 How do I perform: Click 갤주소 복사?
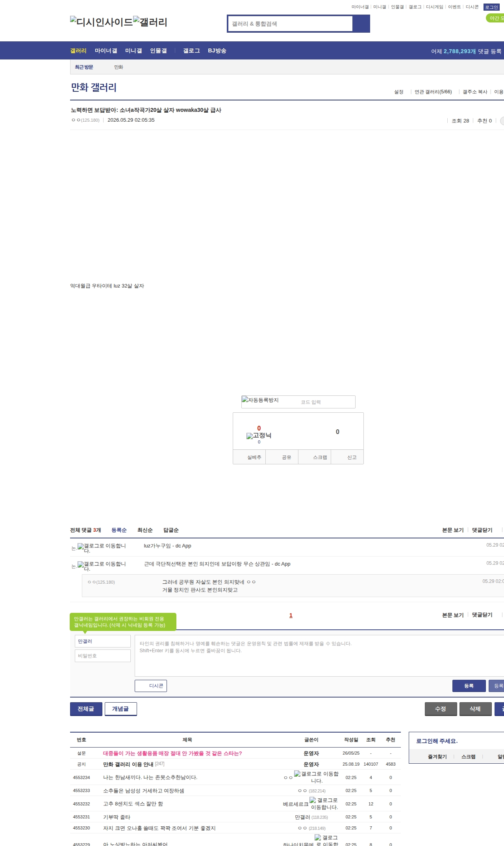[x=475, y=92]
